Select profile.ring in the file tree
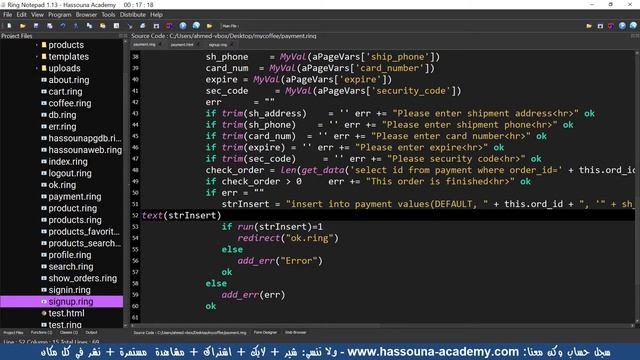The image size is (640, 360). 70,255
